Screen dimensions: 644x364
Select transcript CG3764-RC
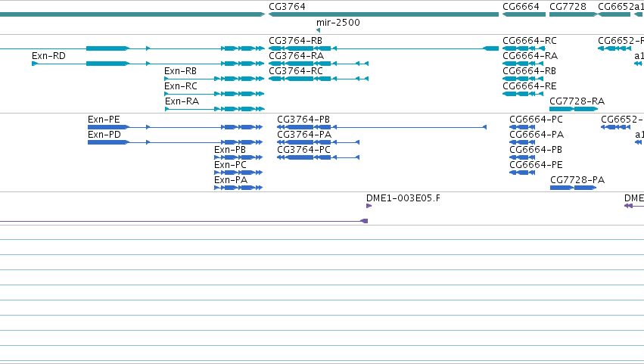[319, 79]
